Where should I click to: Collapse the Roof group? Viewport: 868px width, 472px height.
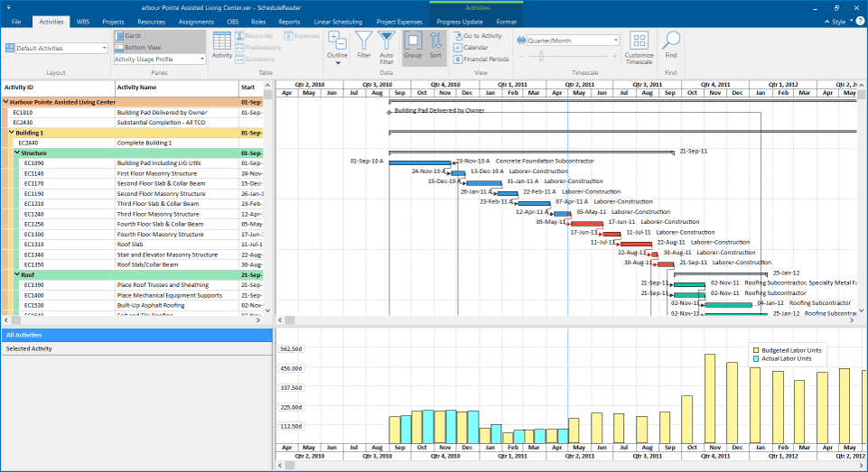tap(17, 274)
